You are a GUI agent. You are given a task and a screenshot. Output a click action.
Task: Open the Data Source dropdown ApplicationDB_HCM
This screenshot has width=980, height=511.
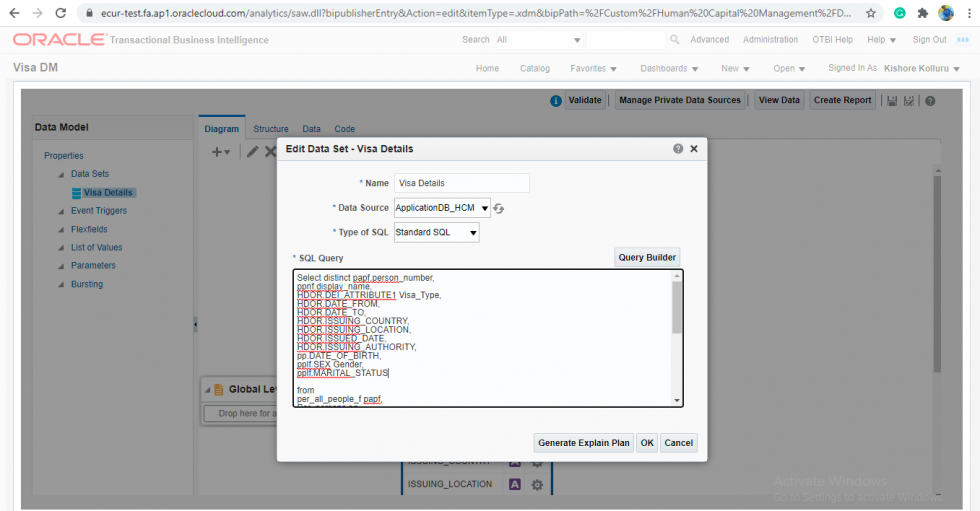[x=442, y=208]
